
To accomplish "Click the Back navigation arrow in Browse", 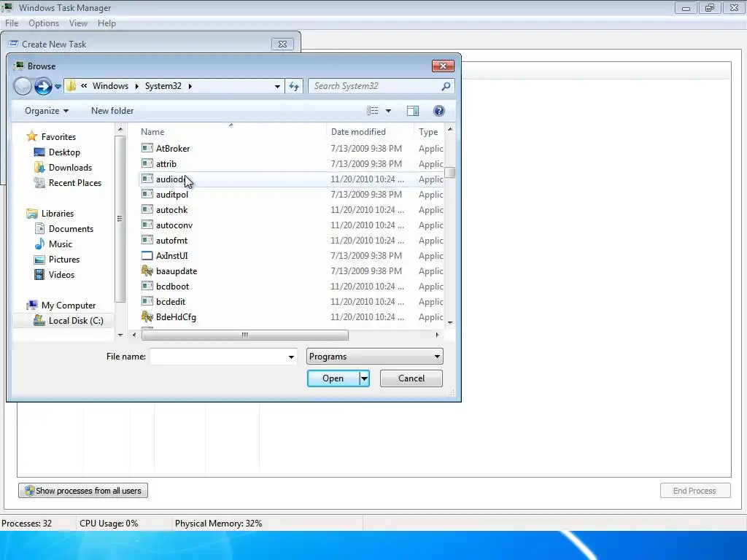I will click(x=23, y=86).
